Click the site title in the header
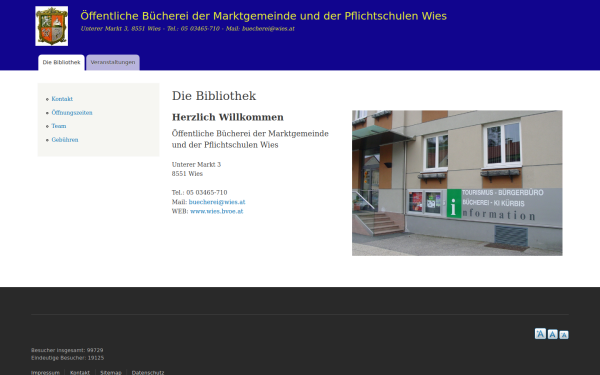 coord(263,16)
